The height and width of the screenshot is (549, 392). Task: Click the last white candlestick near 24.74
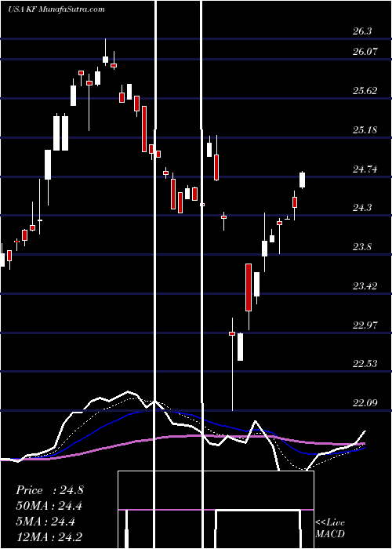click(302, 180)
